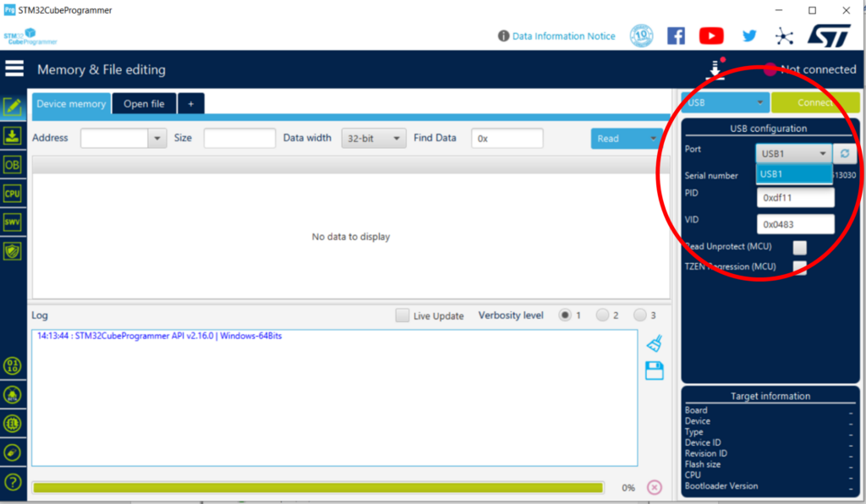This screenshot has height=504, width=866.
Task: Tick the Read Unprotect (MCU) checkbox
Action: click(x=799, y=247)
